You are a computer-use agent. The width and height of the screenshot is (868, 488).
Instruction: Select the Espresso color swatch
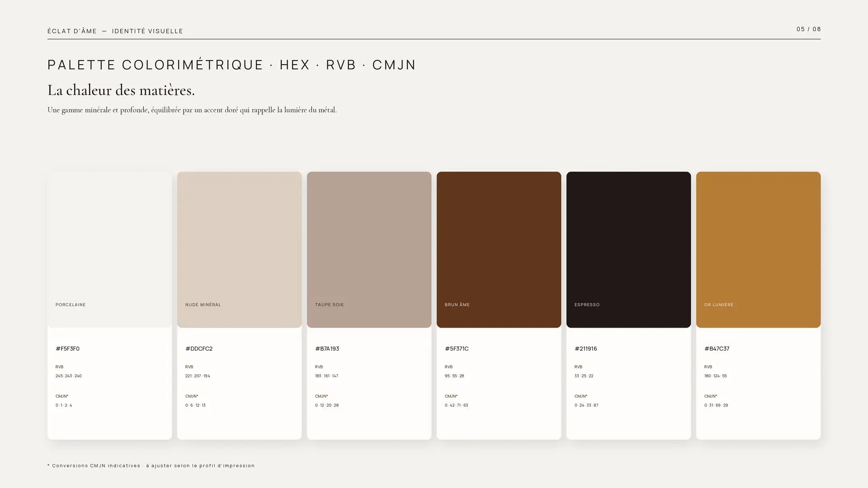628,249
